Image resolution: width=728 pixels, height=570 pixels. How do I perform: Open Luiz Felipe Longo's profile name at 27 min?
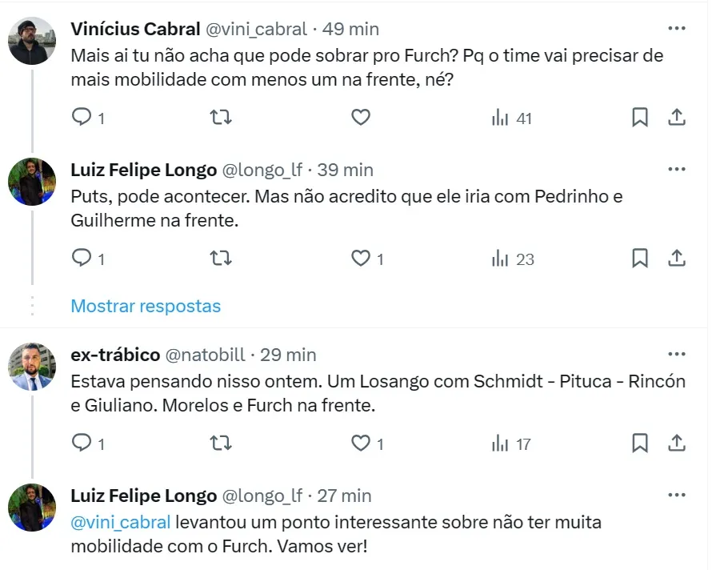(144, 496)
